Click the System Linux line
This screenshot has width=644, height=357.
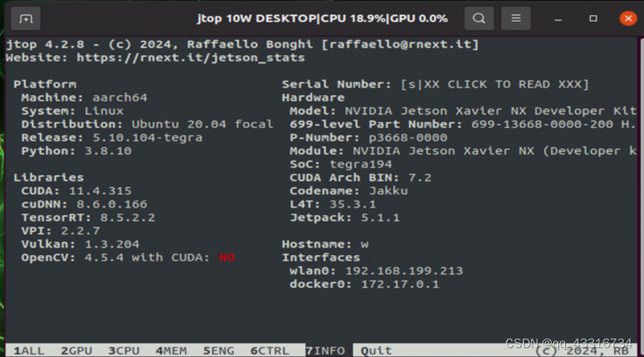(72, 111)
